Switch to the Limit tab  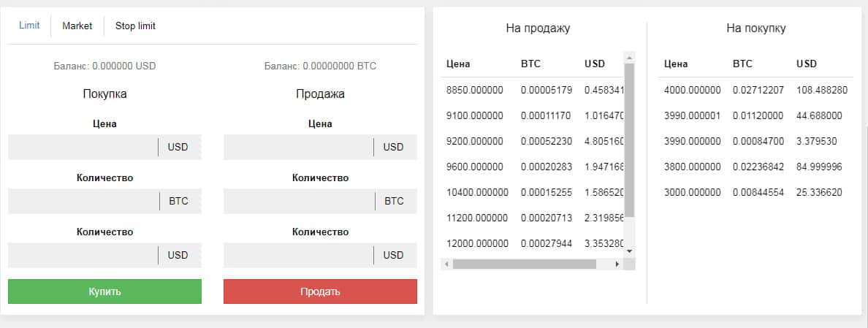point(29,26)
